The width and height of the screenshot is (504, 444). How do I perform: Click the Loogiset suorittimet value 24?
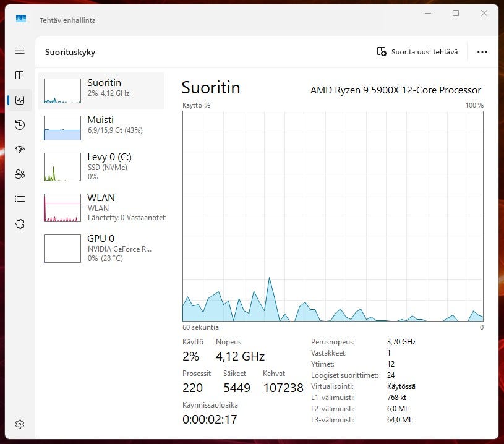391,375
